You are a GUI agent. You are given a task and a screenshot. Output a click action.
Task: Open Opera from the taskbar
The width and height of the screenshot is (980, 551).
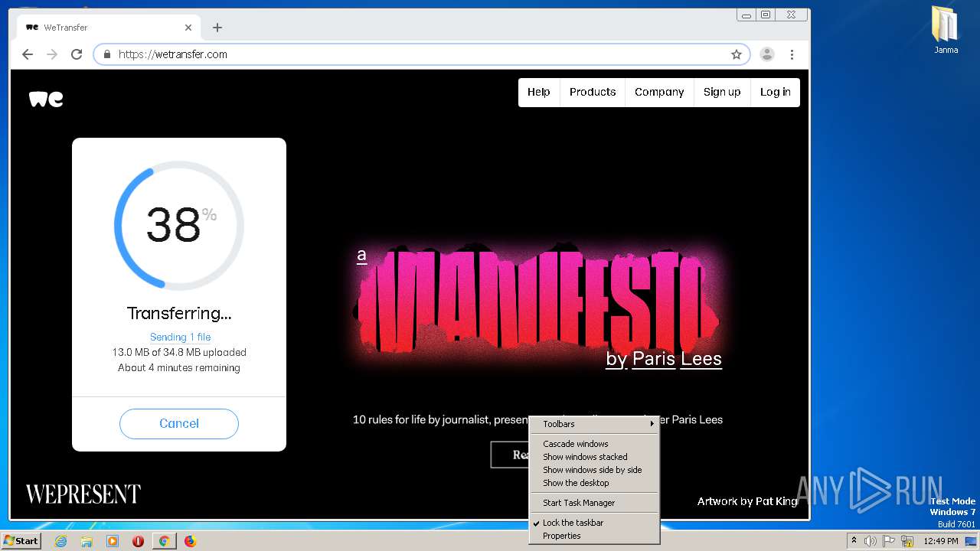click(x=138, y=541)
